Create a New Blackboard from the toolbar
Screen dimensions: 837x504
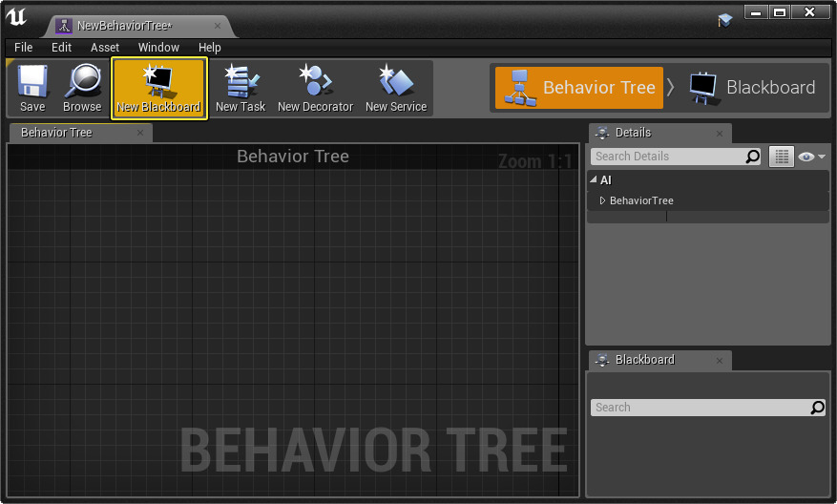(x=158, y=88)
